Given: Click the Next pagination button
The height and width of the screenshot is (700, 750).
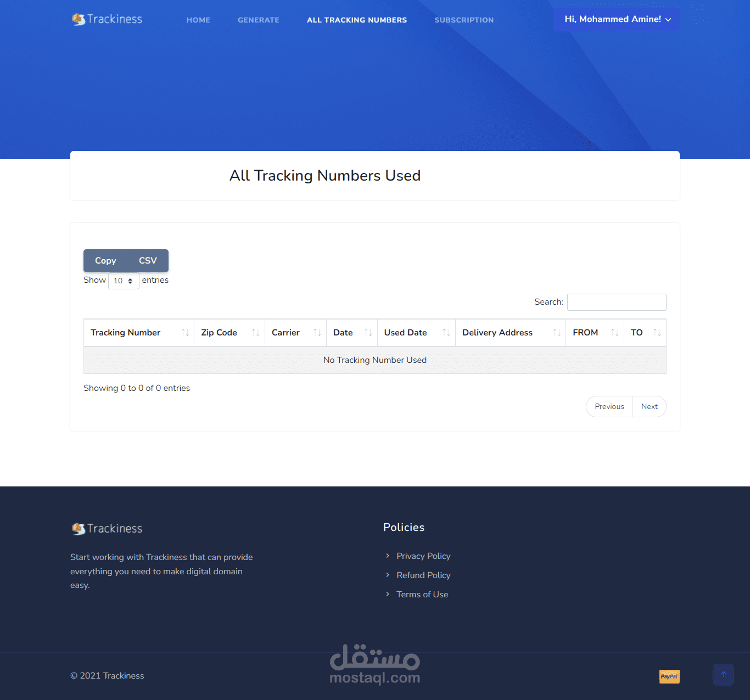Looking at the screenshot, I should tap(650, 407).
